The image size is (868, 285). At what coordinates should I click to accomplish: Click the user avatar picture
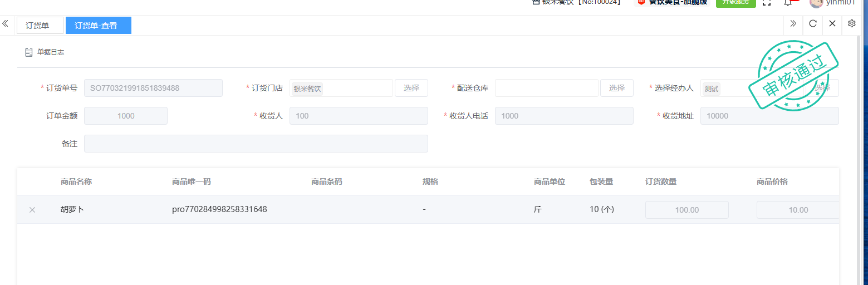click(x=816, y=3)
